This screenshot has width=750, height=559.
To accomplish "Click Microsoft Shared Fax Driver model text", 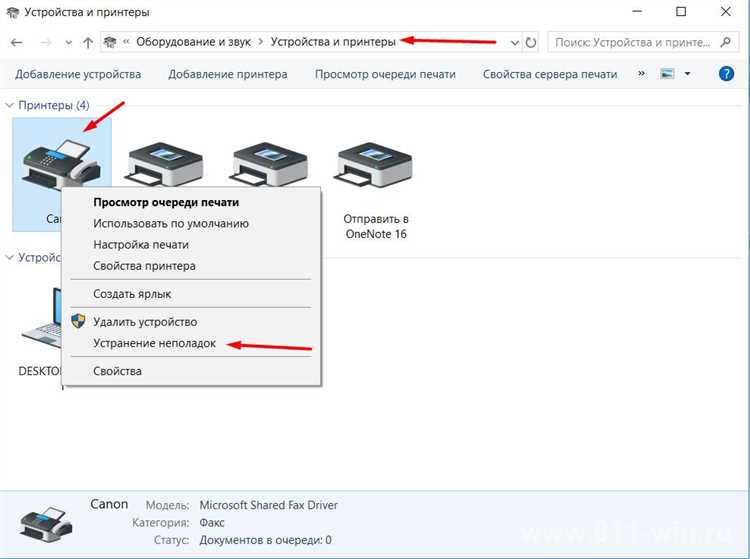I will point(268,505).
